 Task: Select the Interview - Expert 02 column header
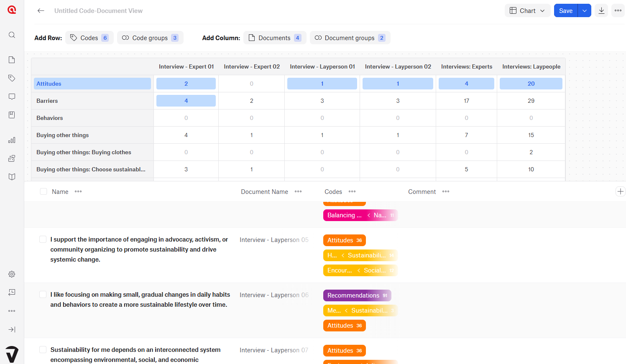coord(252,66)
